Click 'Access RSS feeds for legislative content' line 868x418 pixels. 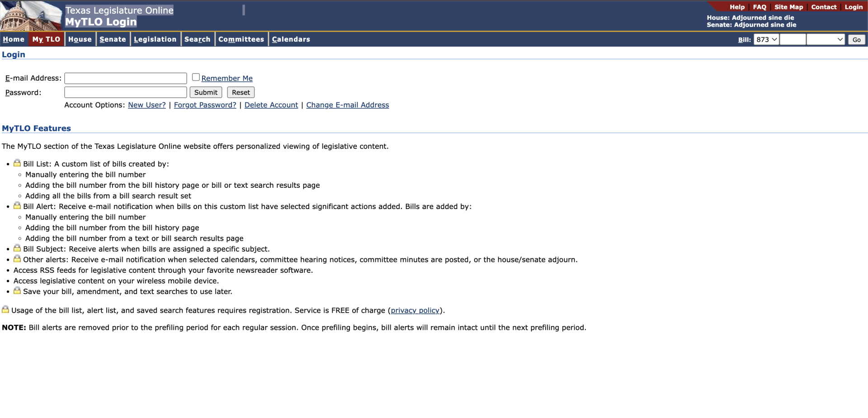[163, 270]
